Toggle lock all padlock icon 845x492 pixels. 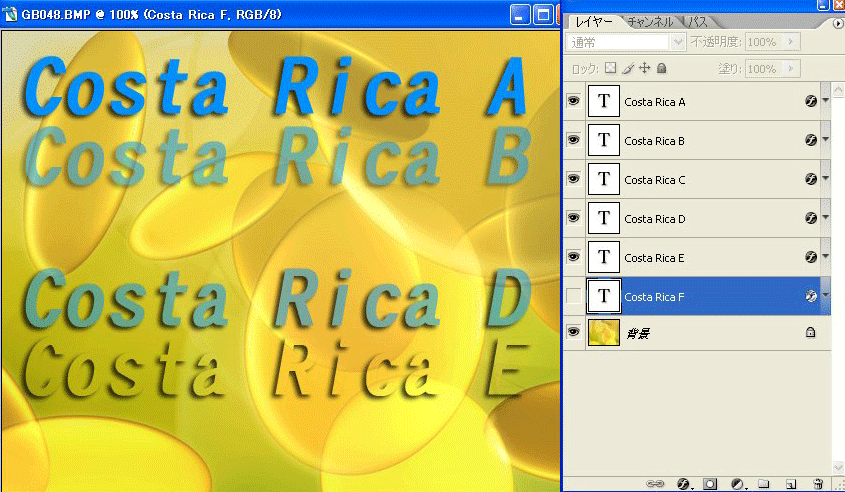(662, 68)
